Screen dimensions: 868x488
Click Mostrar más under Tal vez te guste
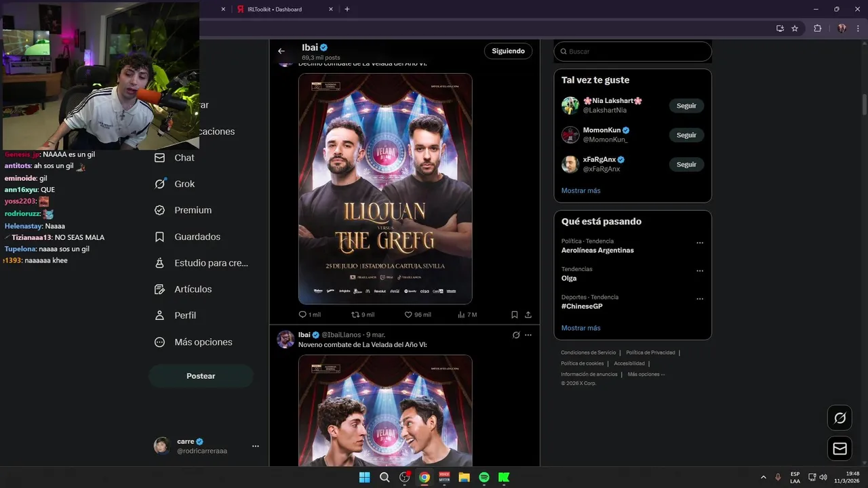point(580,190)
